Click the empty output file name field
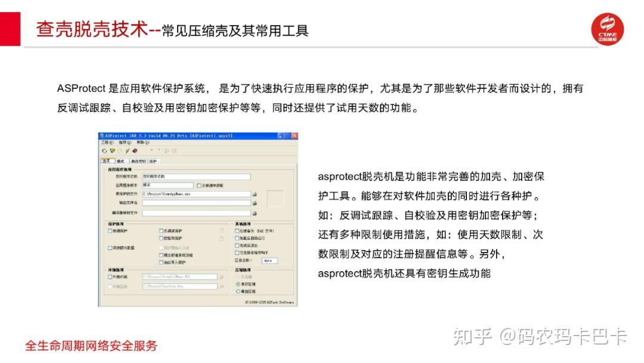The width and height of the screenshot is (644, 363). [x=196, y=202]
